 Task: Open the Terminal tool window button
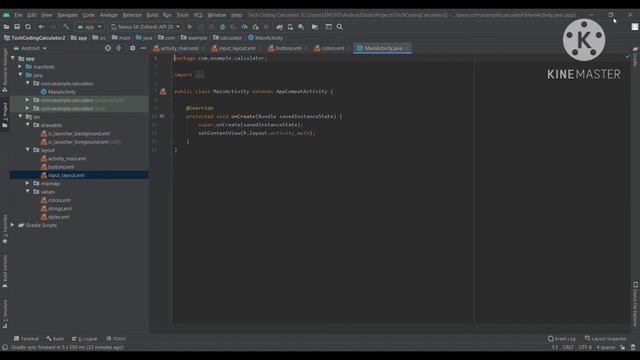tap(27, 339)
